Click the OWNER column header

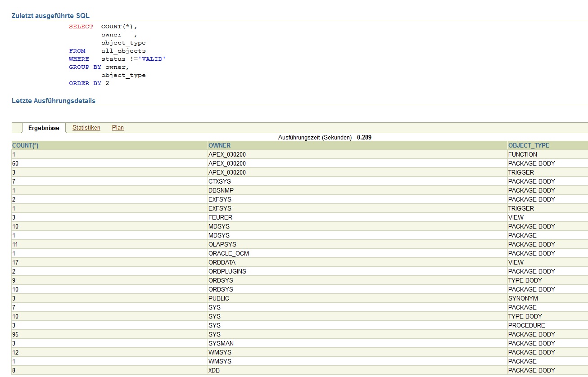coord(219,146)
